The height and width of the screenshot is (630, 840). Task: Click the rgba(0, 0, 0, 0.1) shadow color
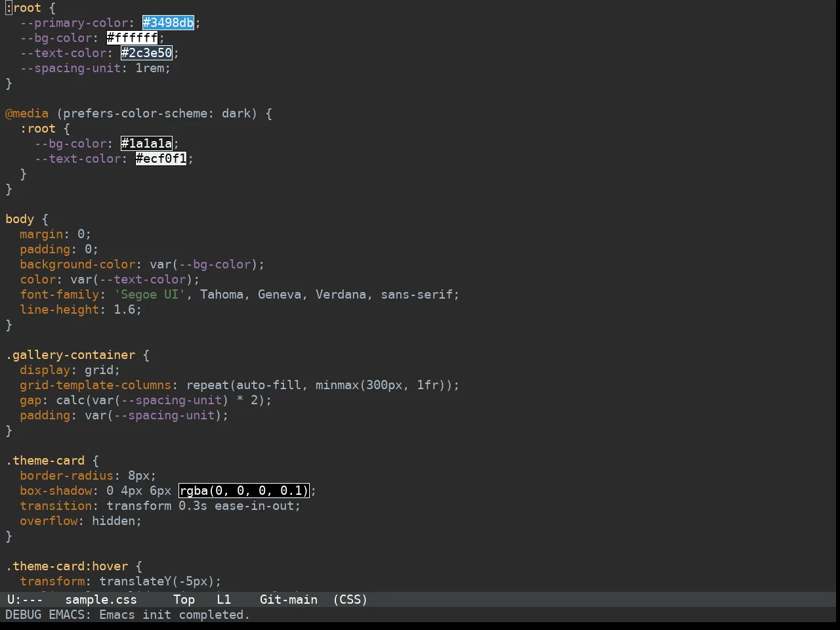[x=243, y=491]
